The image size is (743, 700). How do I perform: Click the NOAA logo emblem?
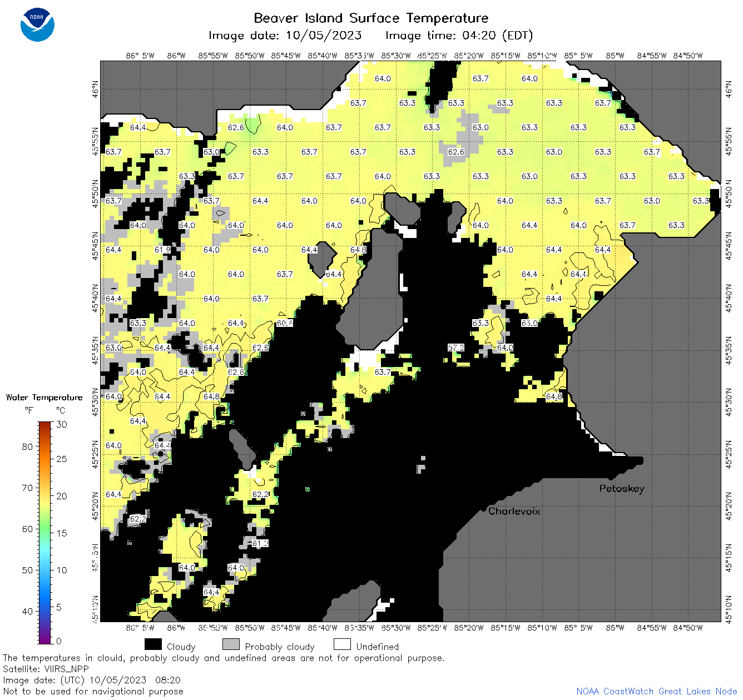coord(37,25)
